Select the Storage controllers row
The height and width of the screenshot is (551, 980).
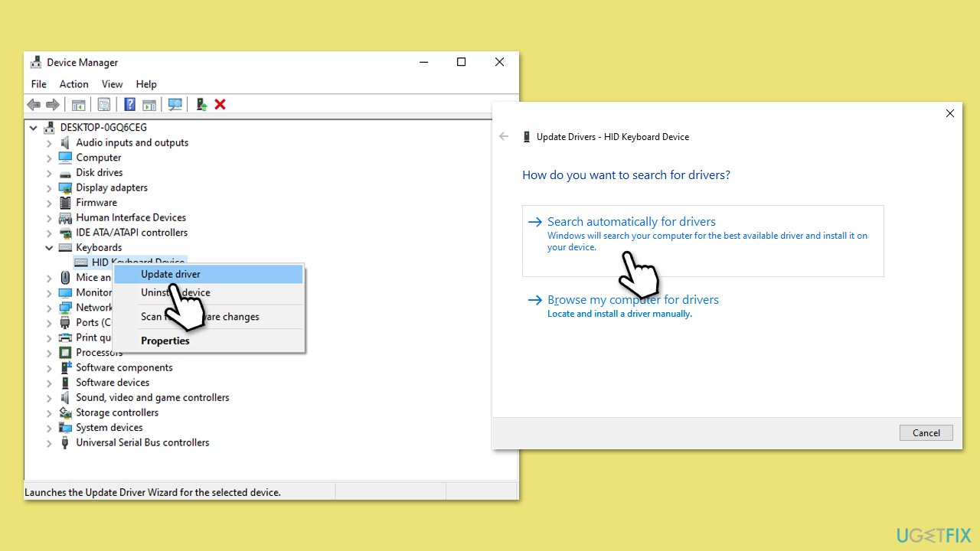click(x=117, y=412)
